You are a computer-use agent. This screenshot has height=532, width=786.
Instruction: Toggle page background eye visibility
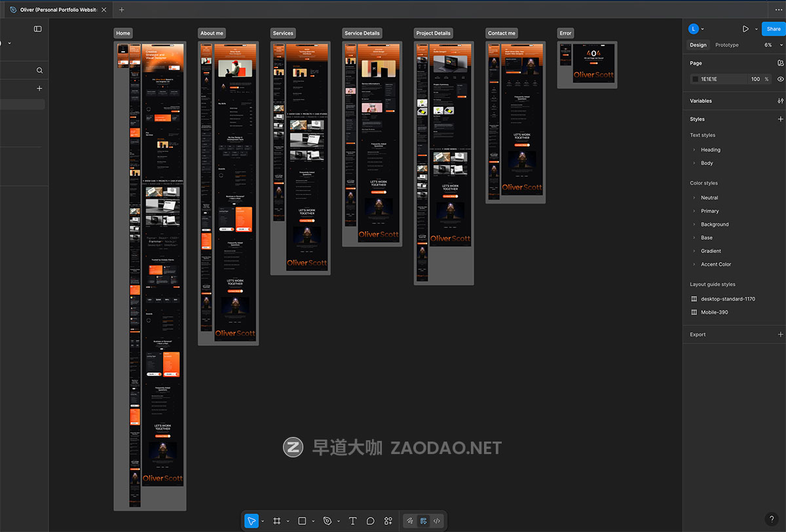coord(780,79)
